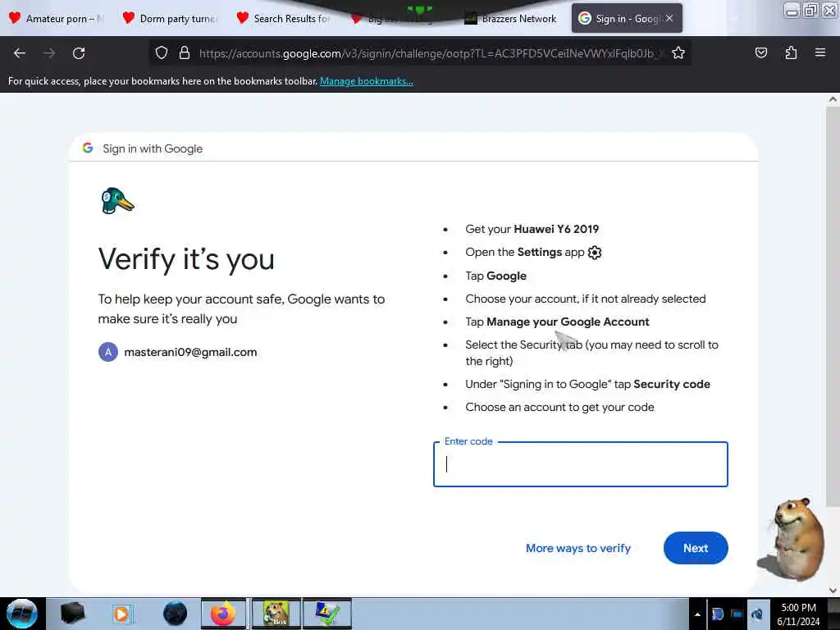Bookmark this page with the star icon
Viewport: 840px width, 630px height.
point(678,53)
